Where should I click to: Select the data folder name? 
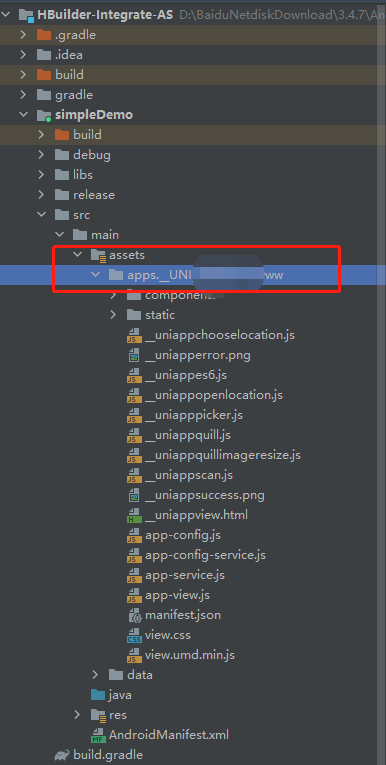pyautogui.click(x=140, y=675)
